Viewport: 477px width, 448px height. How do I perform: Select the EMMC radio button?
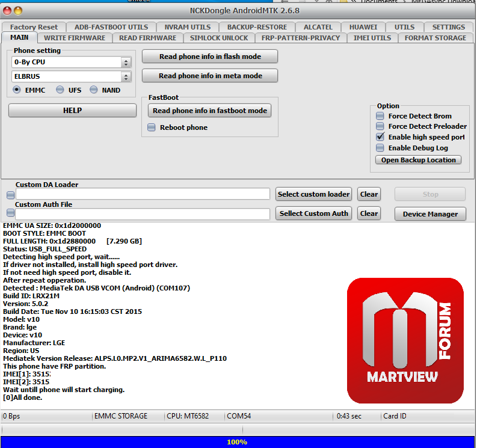pos(17,90)
